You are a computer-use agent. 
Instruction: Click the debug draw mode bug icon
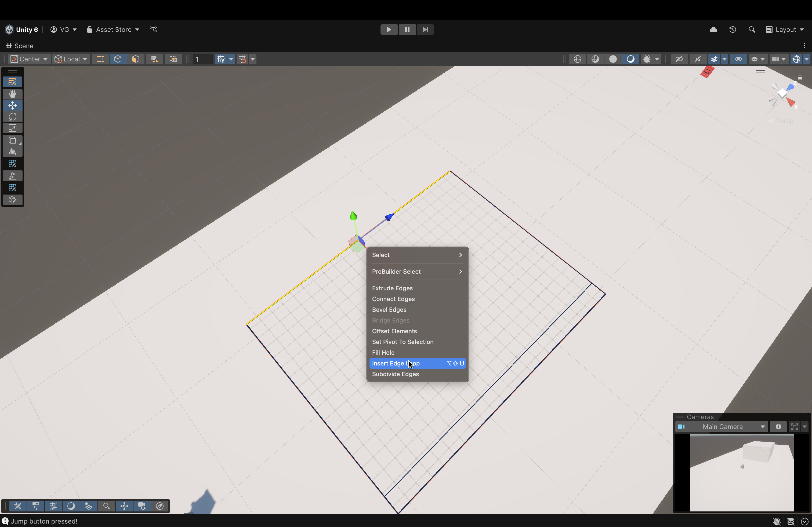(x=647, y=59)
